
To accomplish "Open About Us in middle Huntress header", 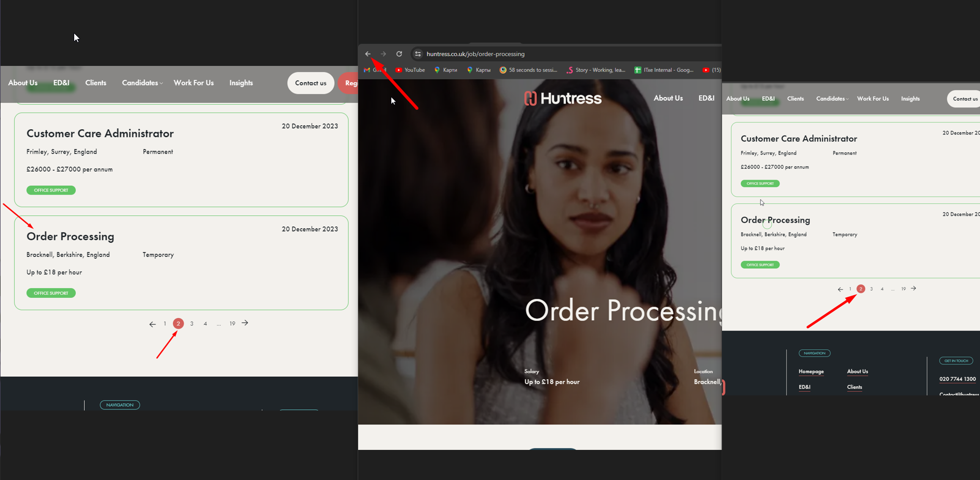I will point(668,98).
